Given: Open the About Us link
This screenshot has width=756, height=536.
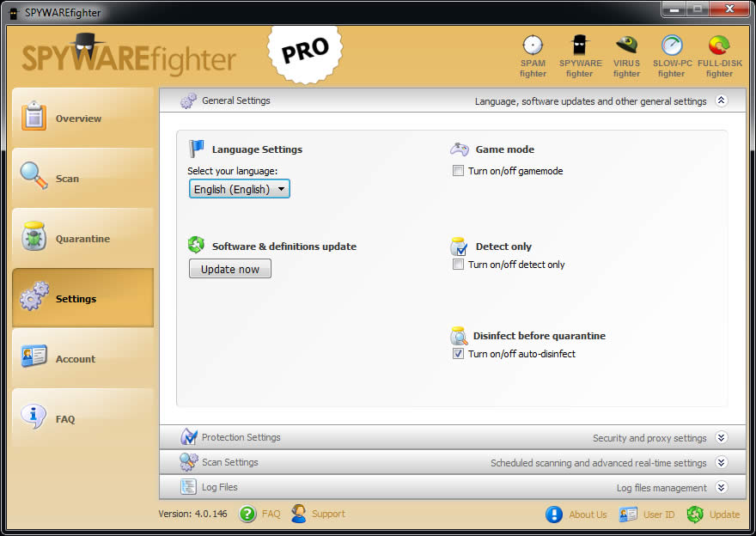Looking at the screenshot, I should click(x=588, y=515).
